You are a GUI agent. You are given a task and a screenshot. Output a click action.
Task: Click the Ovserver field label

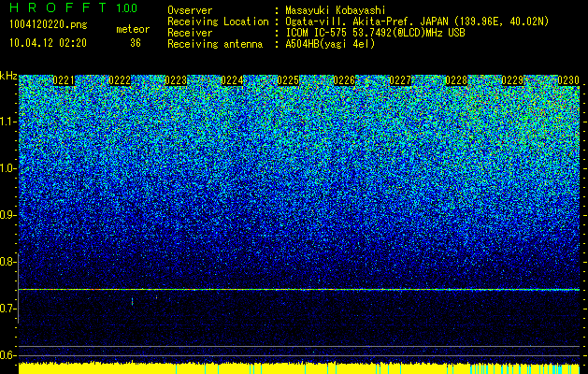coord(190,10)
